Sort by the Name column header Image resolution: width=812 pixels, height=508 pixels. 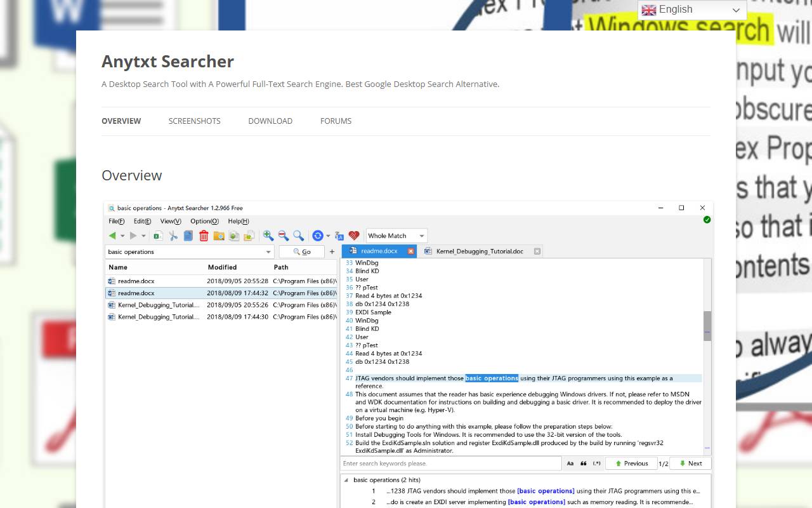tap(118, 267)
